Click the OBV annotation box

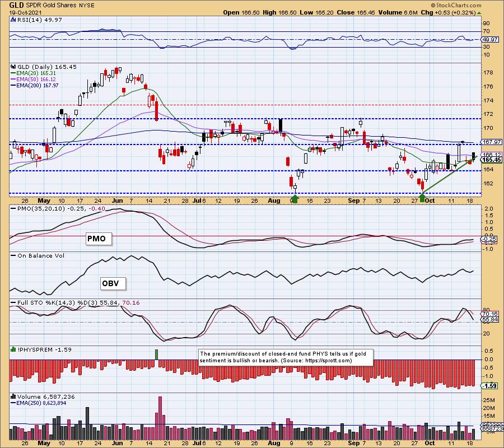(113, 283)
